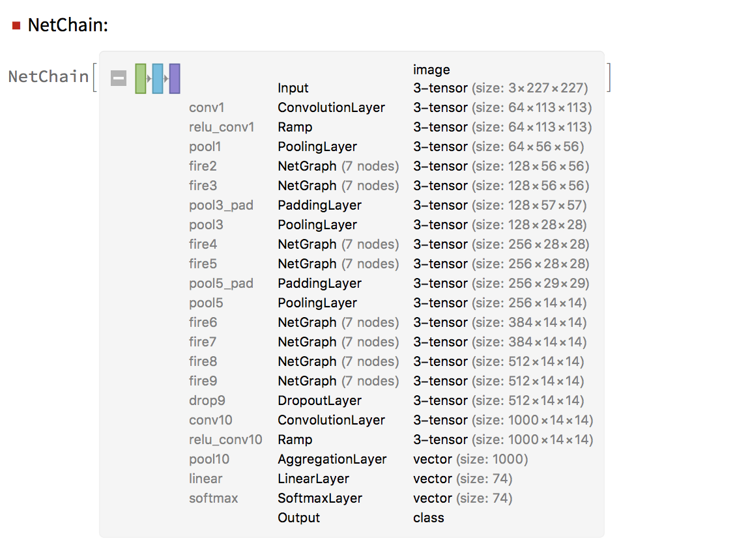Click the Output class port row
This screenshot has width=748, height=560.
coord(361,518)
